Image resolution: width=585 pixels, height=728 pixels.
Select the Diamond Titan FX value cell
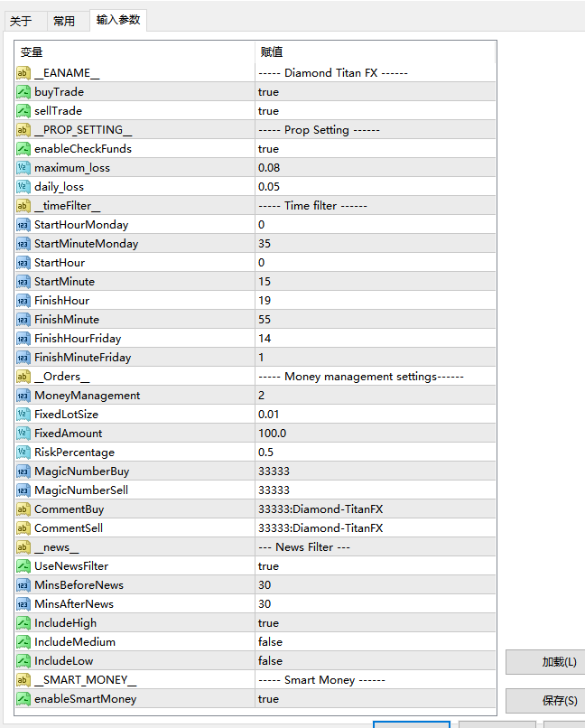point(376,73)
